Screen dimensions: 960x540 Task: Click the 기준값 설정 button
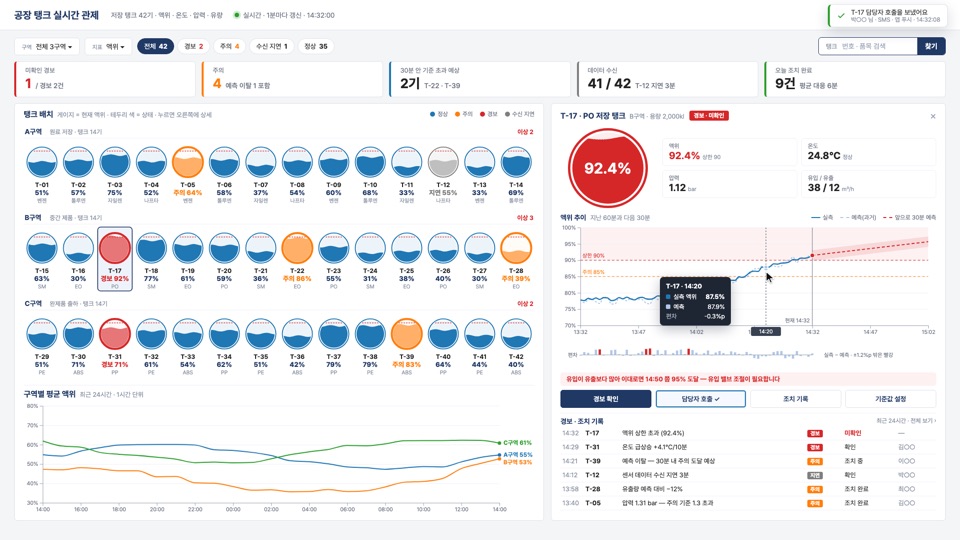pos(890,399)
